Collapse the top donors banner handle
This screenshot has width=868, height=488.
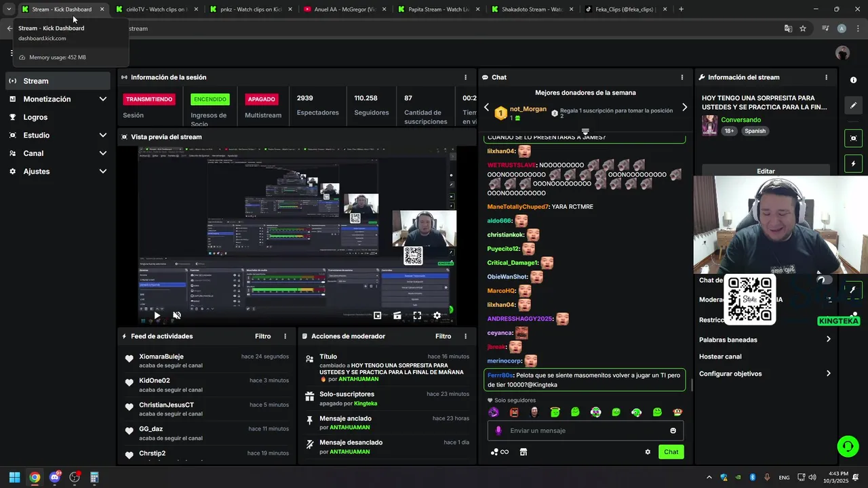tap(585, 131)
